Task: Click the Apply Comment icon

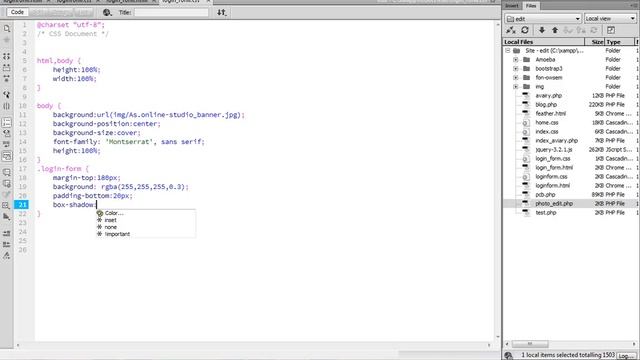Action: coord(7,172)
